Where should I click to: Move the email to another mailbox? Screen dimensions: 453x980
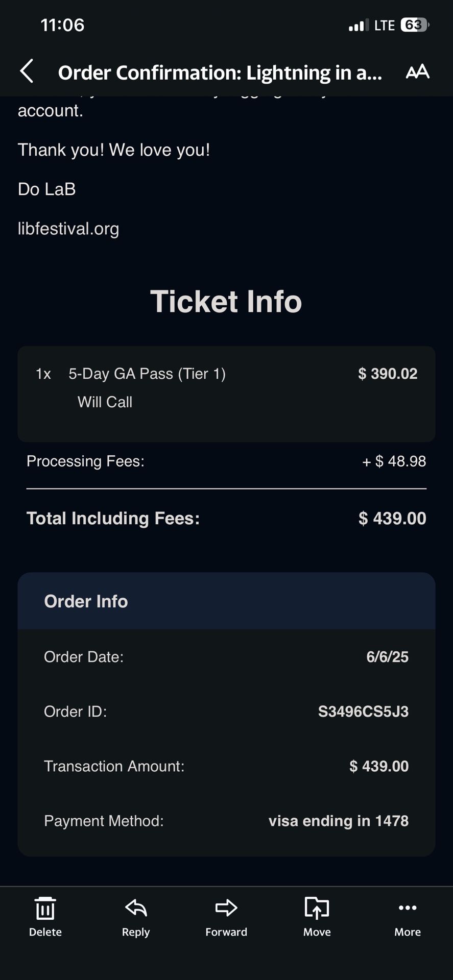click(316, 916)
